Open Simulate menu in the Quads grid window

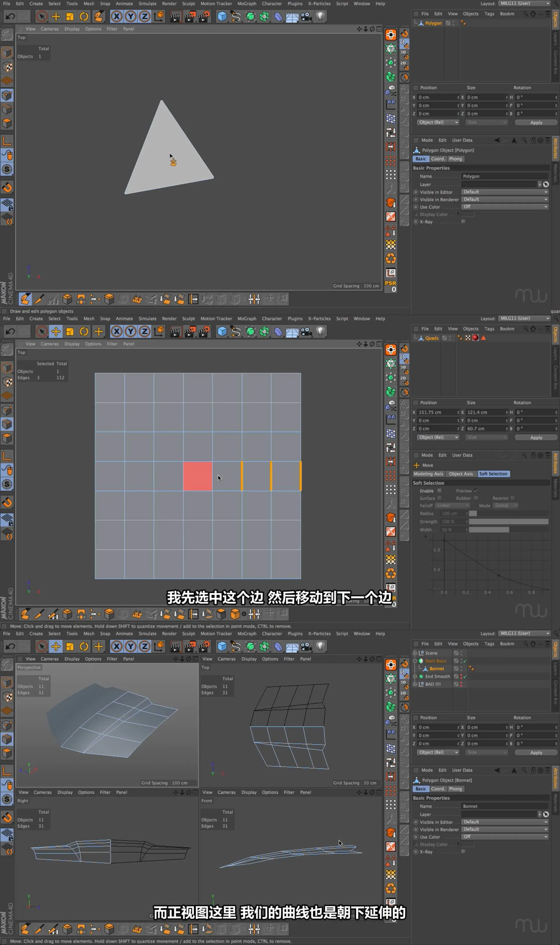coord(147,318)
